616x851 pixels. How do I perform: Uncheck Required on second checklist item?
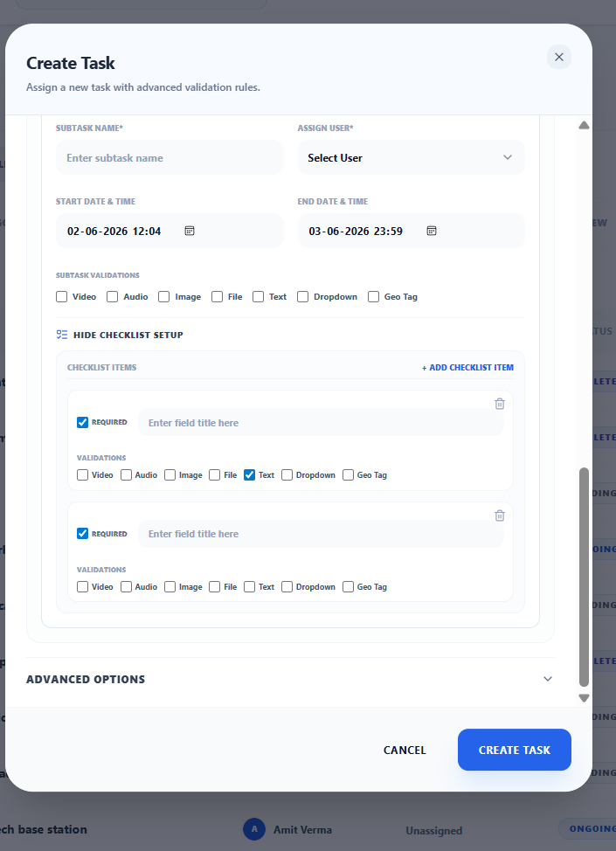[x=82, y=534]
